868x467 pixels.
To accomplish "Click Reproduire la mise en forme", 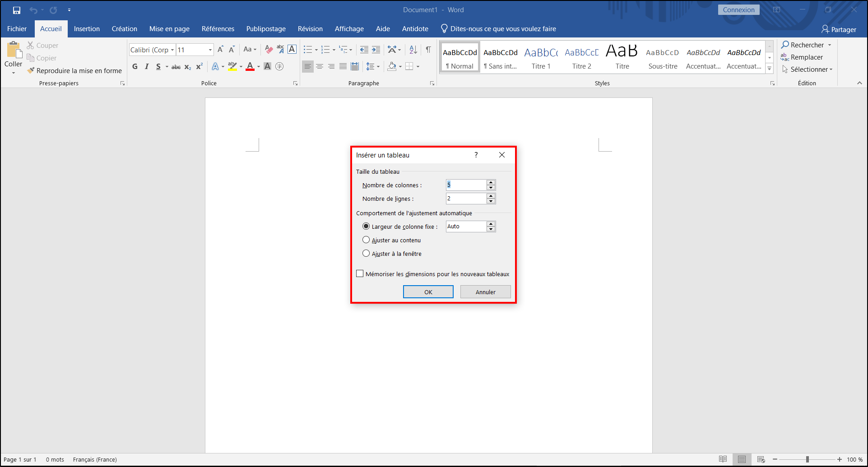I will [74, 71].
